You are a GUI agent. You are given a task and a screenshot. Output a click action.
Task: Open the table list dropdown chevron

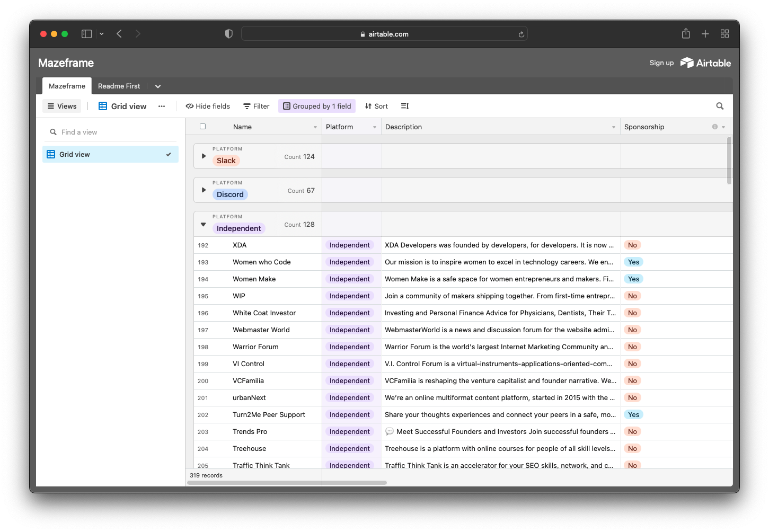click(x=158, y=86)
